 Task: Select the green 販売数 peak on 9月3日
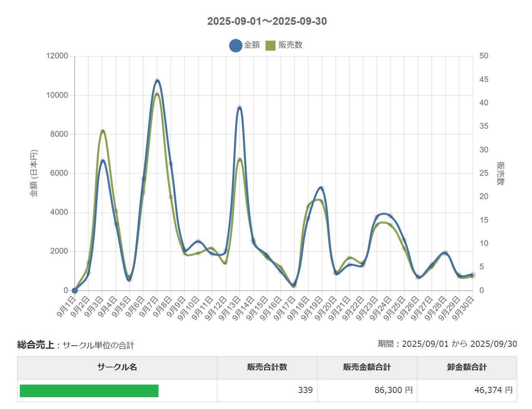(x=102, y=131)
